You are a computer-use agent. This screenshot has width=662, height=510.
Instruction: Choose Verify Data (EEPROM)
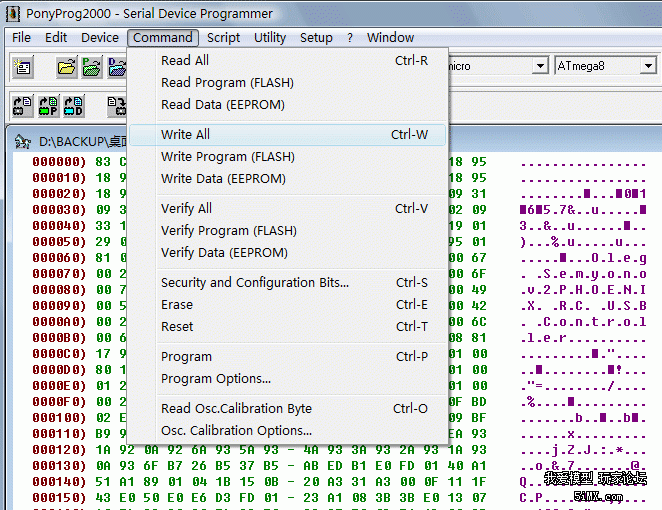pos(287,252)
